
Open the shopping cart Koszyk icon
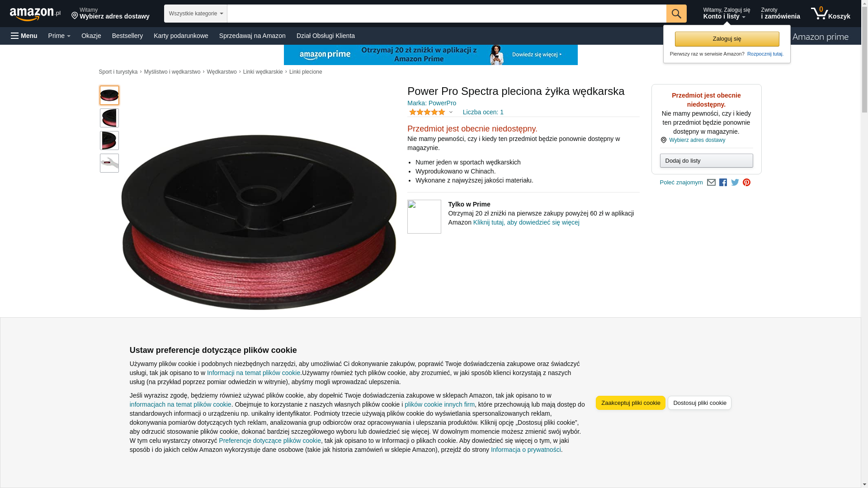(x=830, y=14)
